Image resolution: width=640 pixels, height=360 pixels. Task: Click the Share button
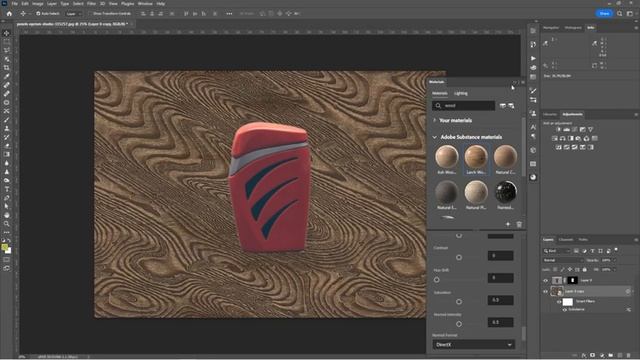coord(604,13)
